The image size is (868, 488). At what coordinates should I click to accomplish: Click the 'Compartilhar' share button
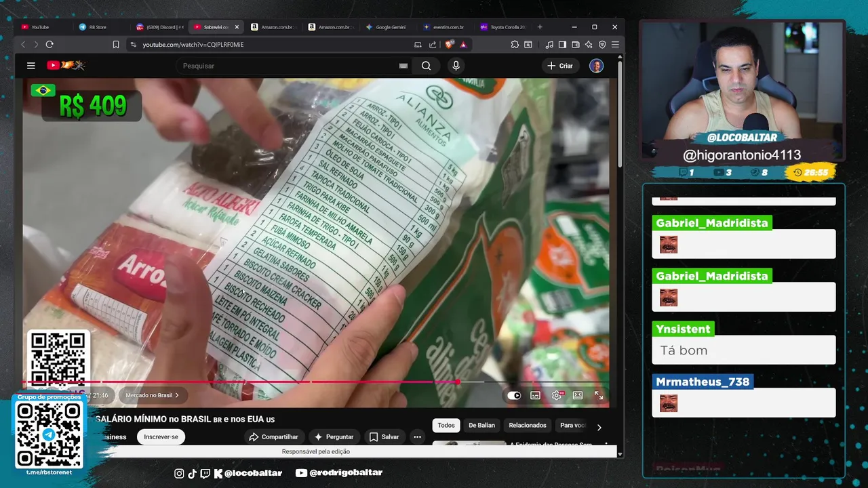[x=273, y=437]
